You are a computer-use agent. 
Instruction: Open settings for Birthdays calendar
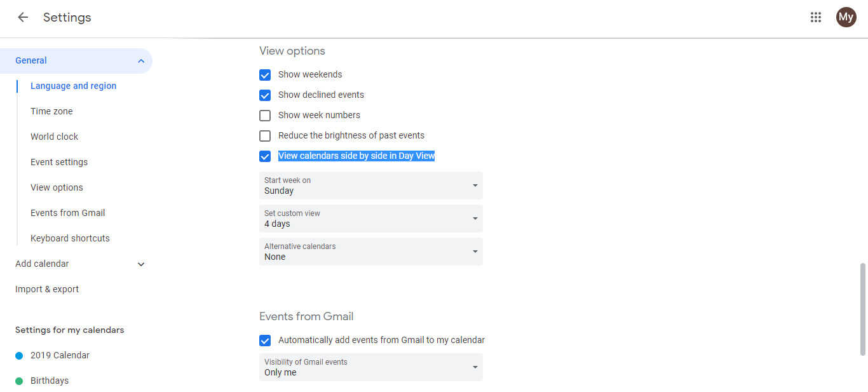(x=50, y=381)
